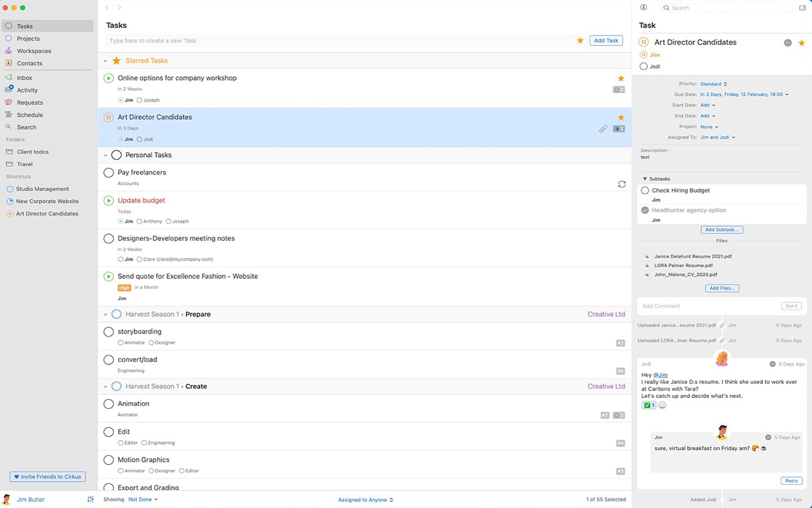This screenshot has height=508, width=812.
Task: Check Activity notifications
Action: (27, 90)
